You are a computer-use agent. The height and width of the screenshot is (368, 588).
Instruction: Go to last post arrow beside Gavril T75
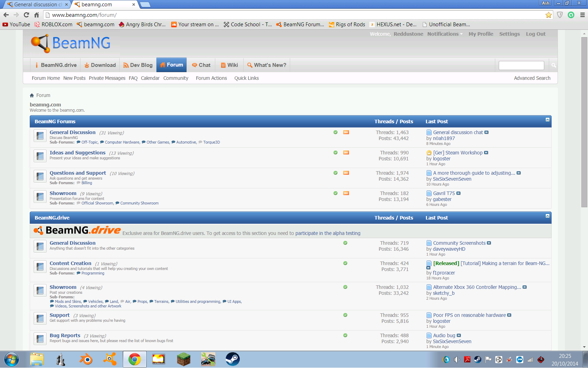pyautogui.click(x=458, y=193)
